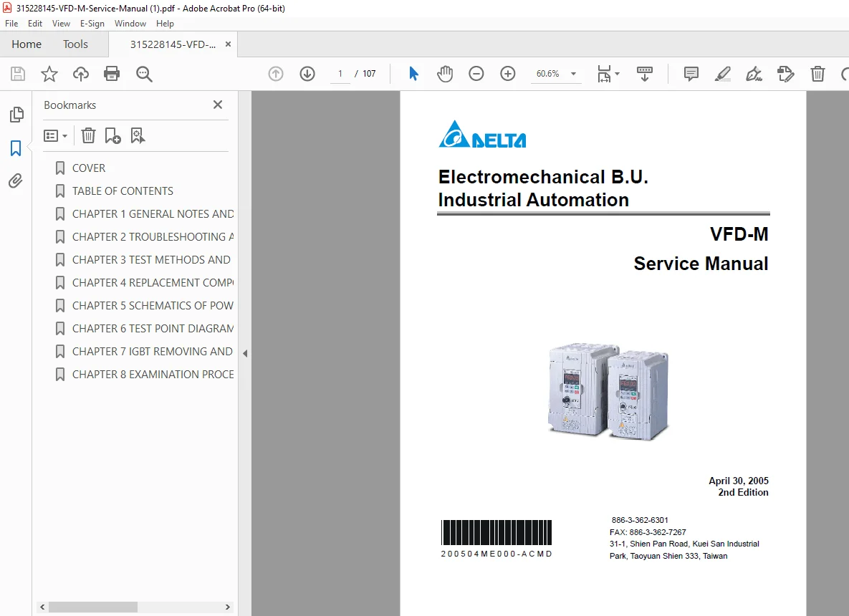Click find current bookmark icon
This screenshot has width=849, height=616.
[138, 135]
